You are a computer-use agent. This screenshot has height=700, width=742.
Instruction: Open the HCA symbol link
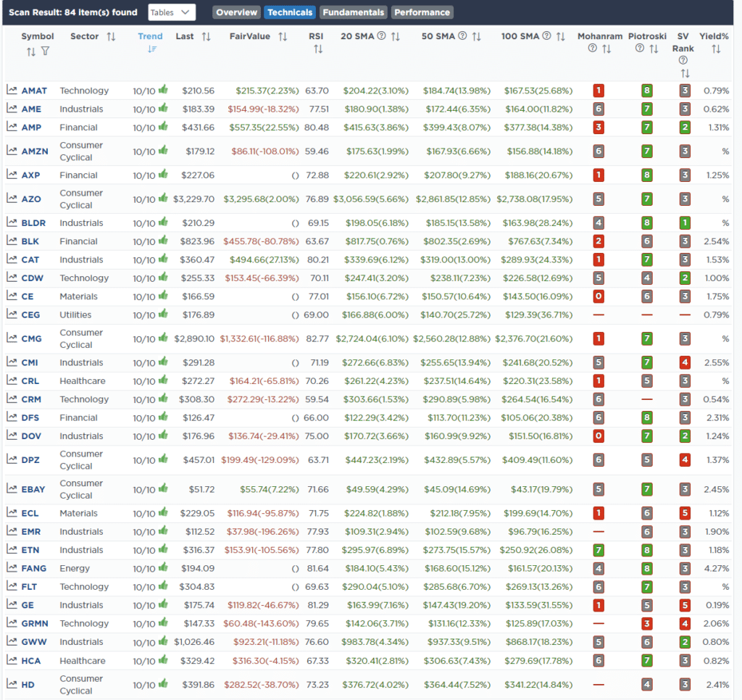coord(30,661)
